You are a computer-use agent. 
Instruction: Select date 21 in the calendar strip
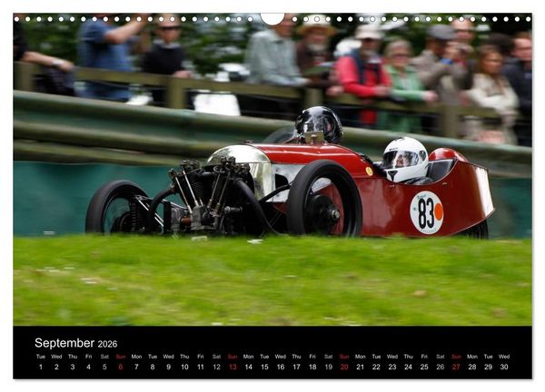(361, 367)
